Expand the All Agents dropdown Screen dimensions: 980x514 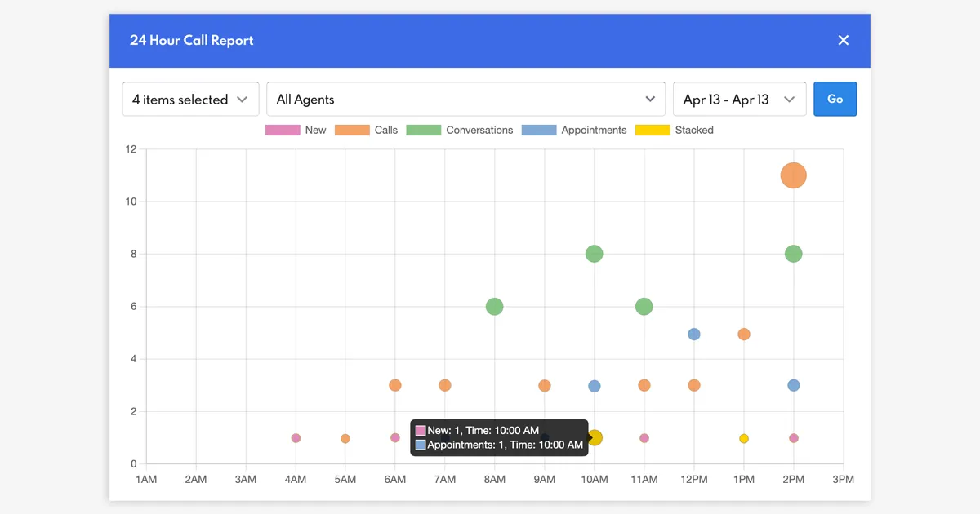466,99
